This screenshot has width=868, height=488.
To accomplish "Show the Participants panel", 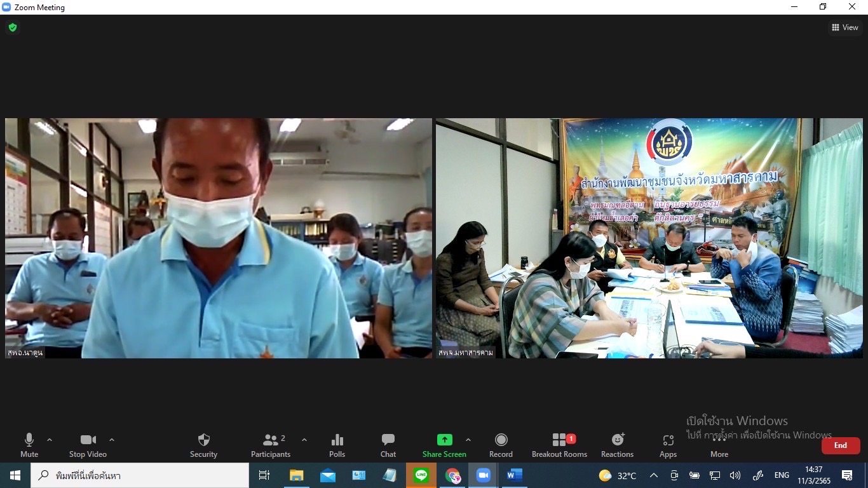I will (x=271, y=445).
